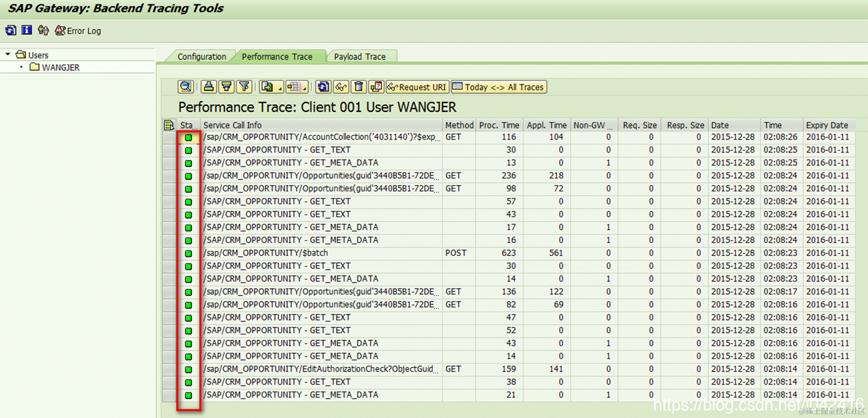
Task: Click the Method column header
Action: (x=459, y=125)
